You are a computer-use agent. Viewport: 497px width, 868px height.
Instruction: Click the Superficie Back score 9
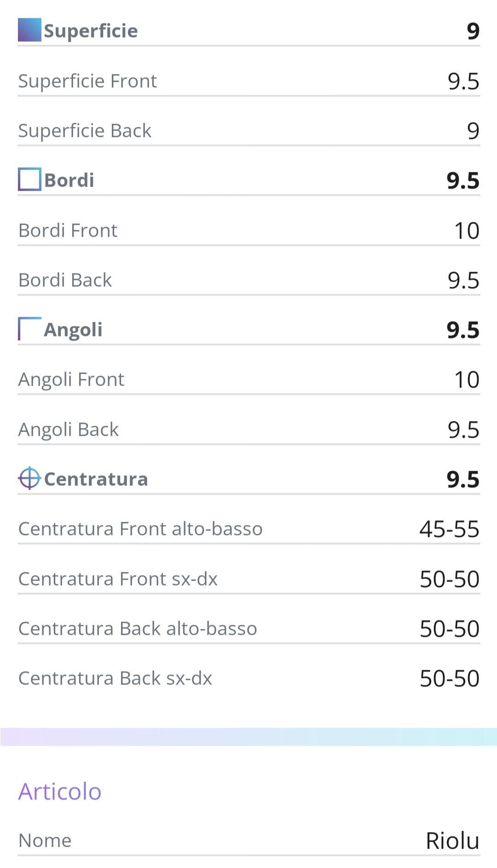click(x=474, y=131)
